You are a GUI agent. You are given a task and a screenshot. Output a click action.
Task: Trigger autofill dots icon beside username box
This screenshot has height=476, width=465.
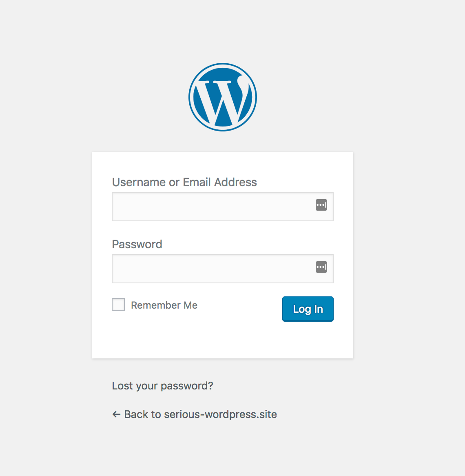tap(321, 205)
